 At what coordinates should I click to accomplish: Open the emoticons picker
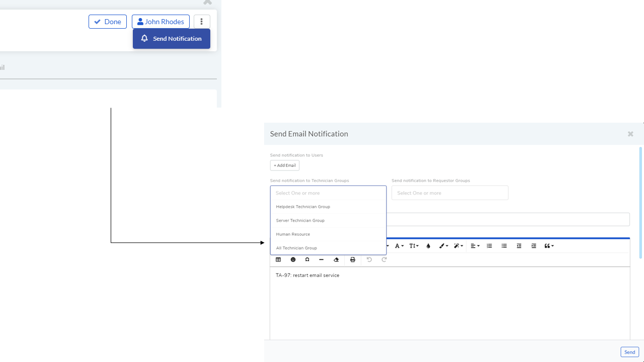[293, 260]
